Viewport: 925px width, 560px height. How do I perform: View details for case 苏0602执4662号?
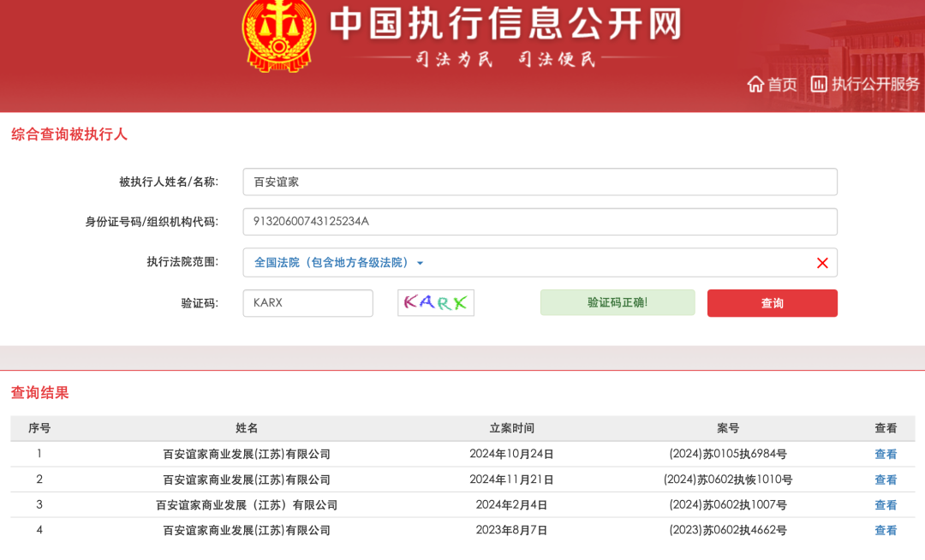[x=886, y=531]
